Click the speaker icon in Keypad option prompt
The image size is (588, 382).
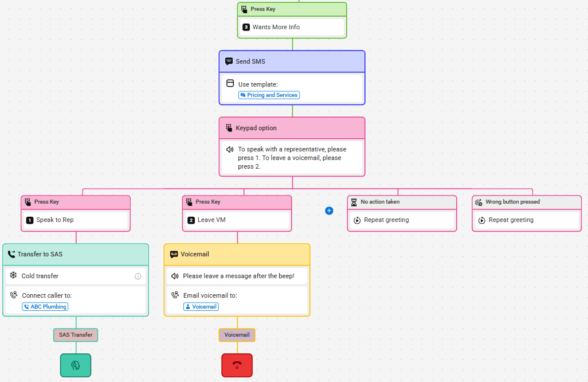tap(230, 149)
